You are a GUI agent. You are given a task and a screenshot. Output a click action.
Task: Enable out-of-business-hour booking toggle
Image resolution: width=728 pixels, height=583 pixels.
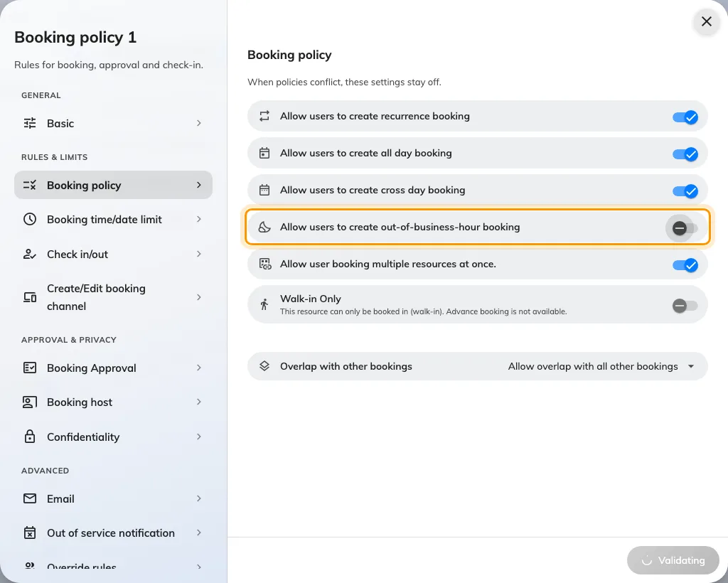click(x=685, y=228)
